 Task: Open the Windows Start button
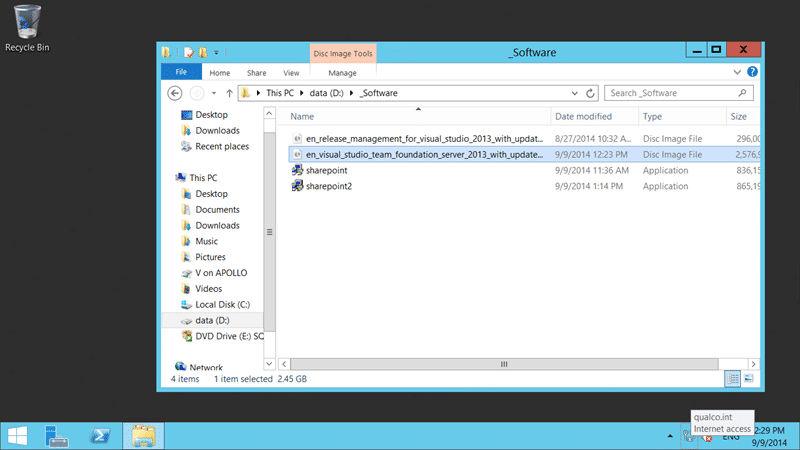click(17, 436)
